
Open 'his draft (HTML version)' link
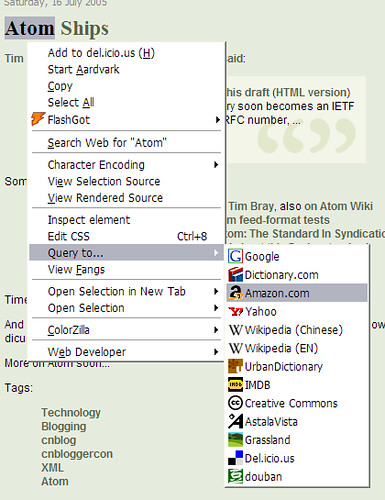pos(288,92)
